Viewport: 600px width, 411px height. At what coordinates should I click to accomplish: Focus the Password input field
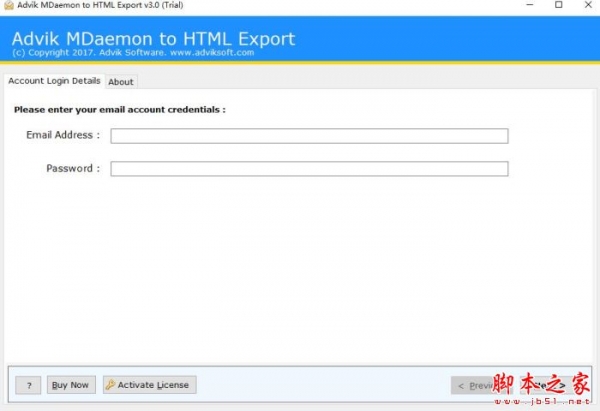coord(309,169)
